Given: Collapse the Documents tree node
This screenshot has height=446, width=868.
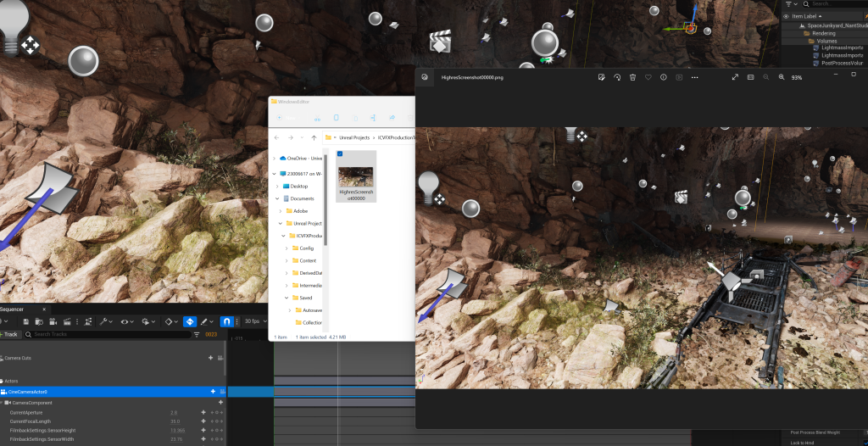Looking at the screenshot, I should [277, 198].
